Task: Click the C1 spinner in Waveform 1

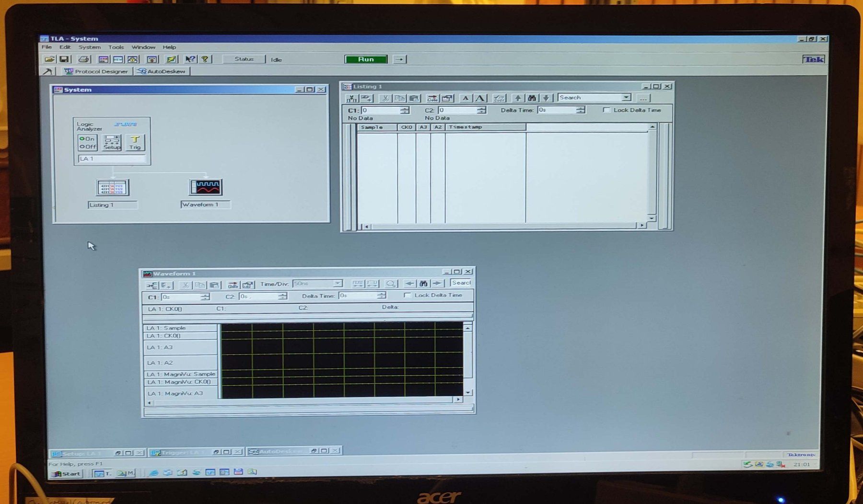Action: click(205, 297)
